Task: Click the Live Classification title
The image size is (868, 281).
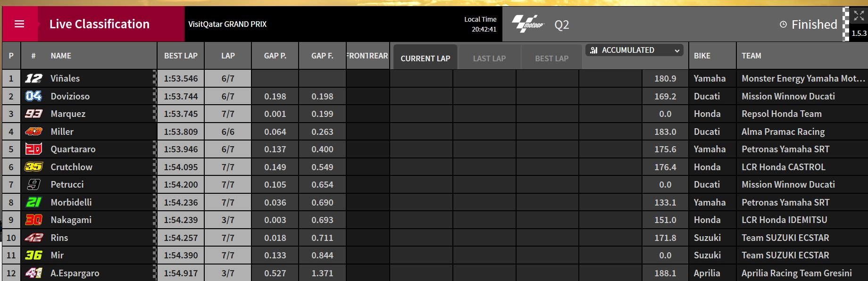Action: coord(100,24)
